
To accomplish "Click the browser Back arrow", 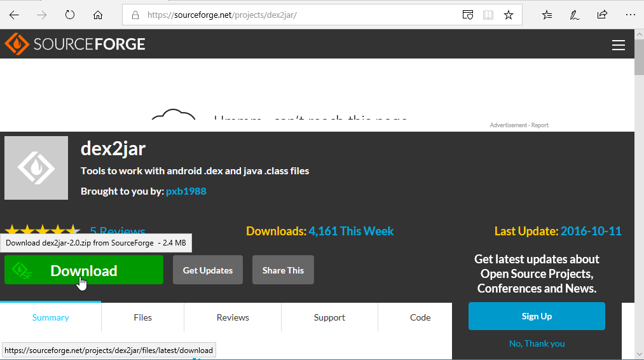I will [14, 15].
